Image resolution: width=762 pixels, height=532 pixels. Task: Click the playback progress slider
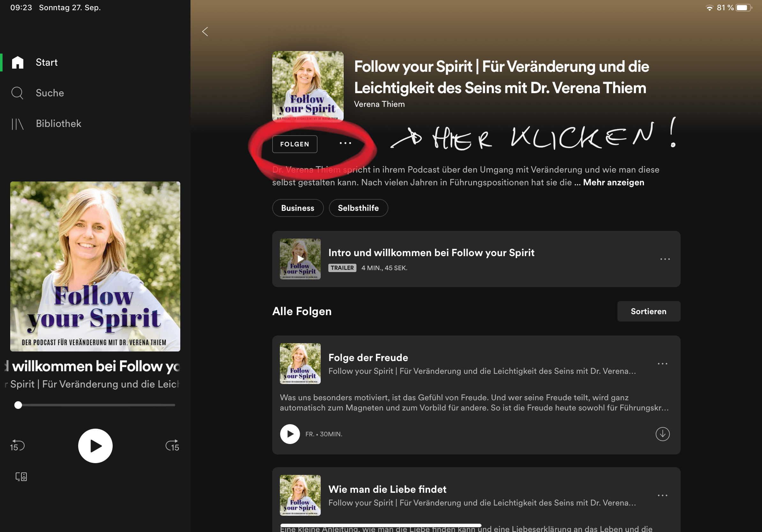click(95, 405)
